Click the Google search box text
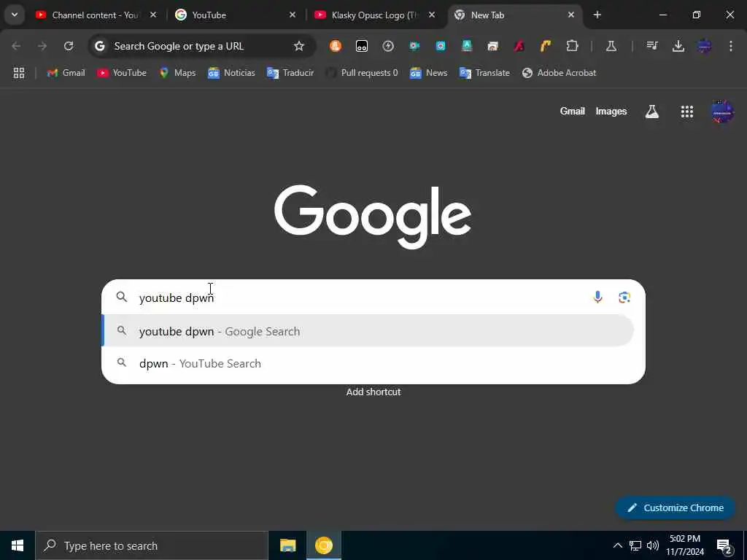Image resolution: width=747 pixels, height=560 pixels. coord(177,297)
